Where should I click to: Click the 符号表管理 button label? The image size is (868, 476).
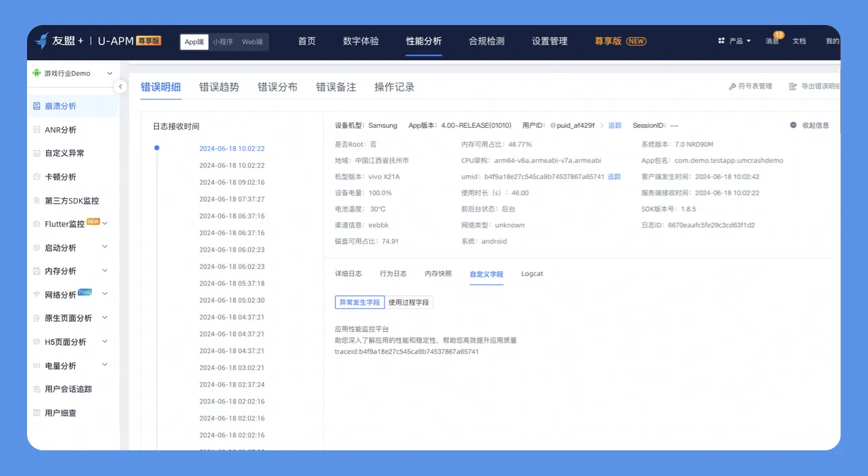click(x=755, y=87)
